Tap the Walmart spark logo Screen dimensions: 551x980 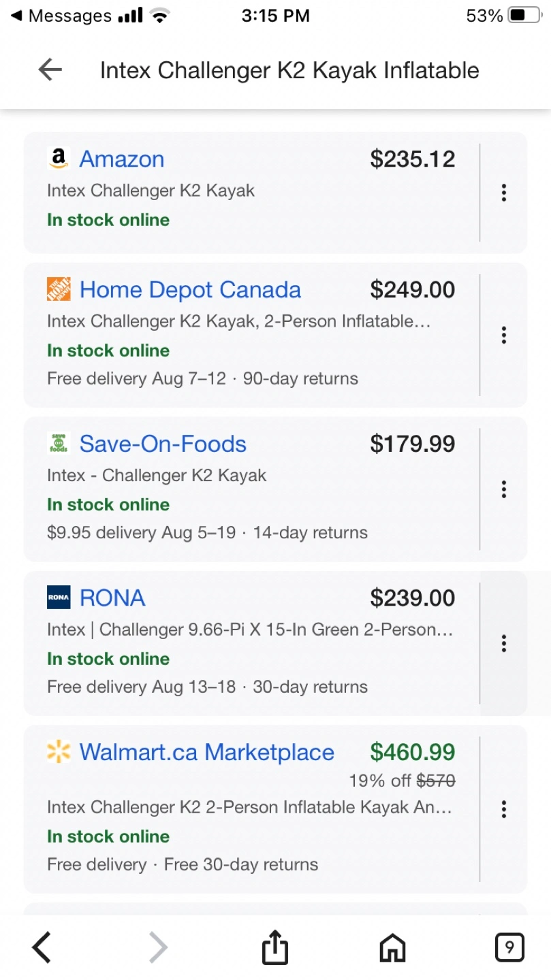click(x=59, y=752)
